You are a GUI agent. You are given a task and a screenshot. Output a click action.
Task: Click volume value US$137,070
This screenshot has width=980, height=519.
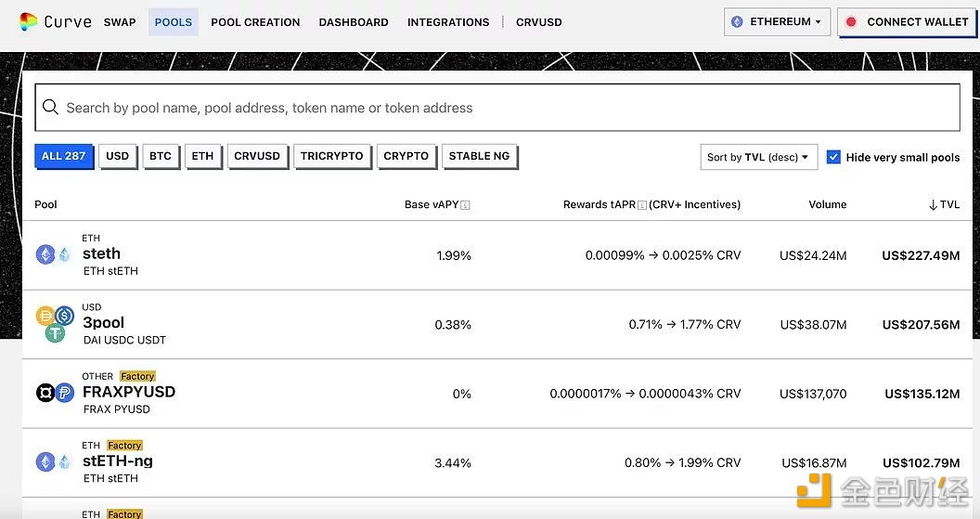[813, 394]
